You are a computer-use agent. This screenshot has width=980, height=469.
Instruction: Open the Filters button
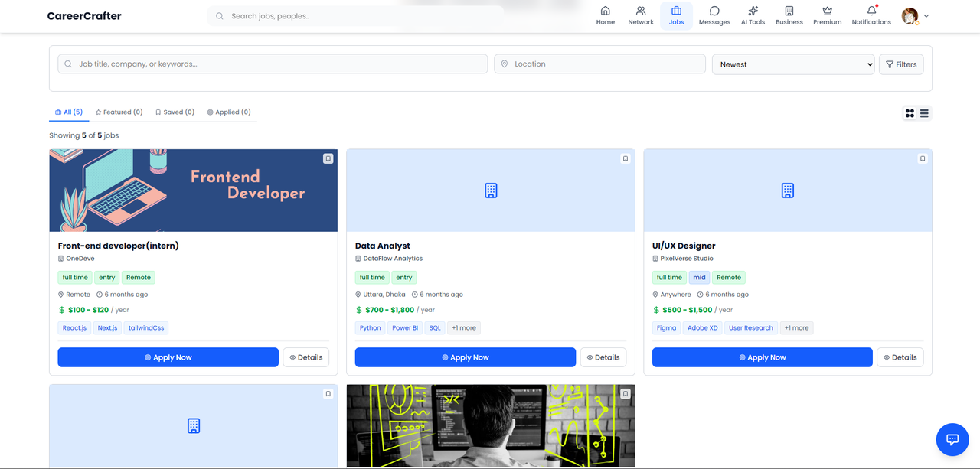point(901,64)
